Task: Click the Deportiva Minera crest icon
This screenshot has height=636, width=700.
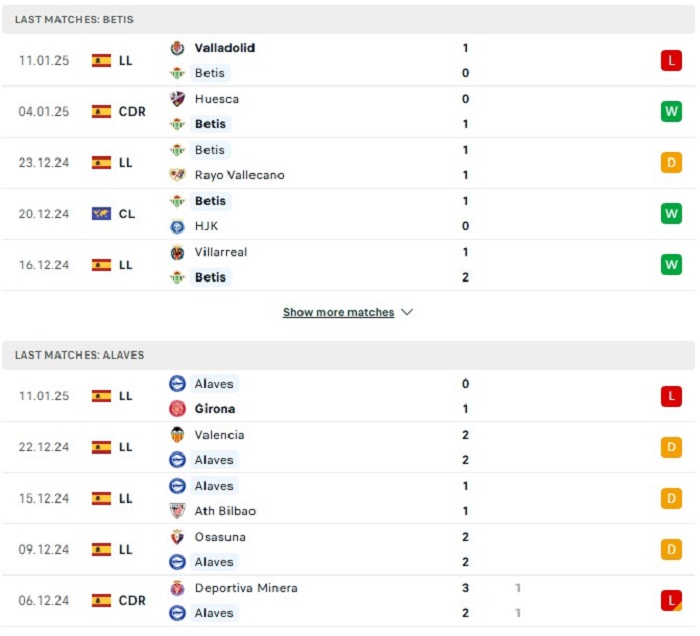Action: pyautogui.click(x=177, y=588)
